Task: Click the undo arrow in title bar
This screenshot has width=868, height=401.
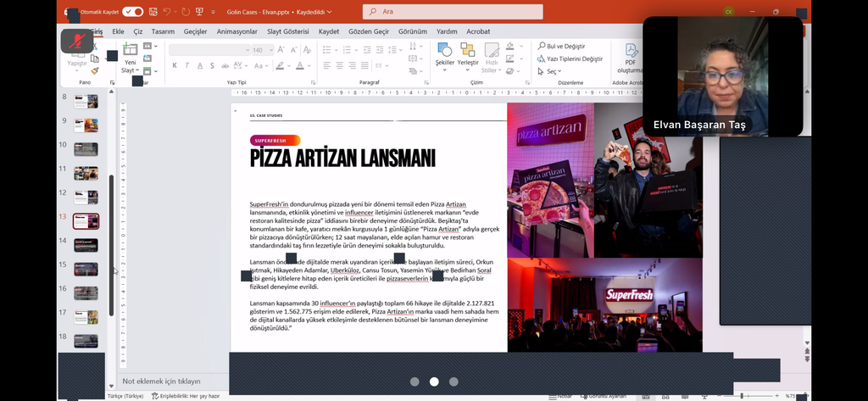Action: click(167, 12)
